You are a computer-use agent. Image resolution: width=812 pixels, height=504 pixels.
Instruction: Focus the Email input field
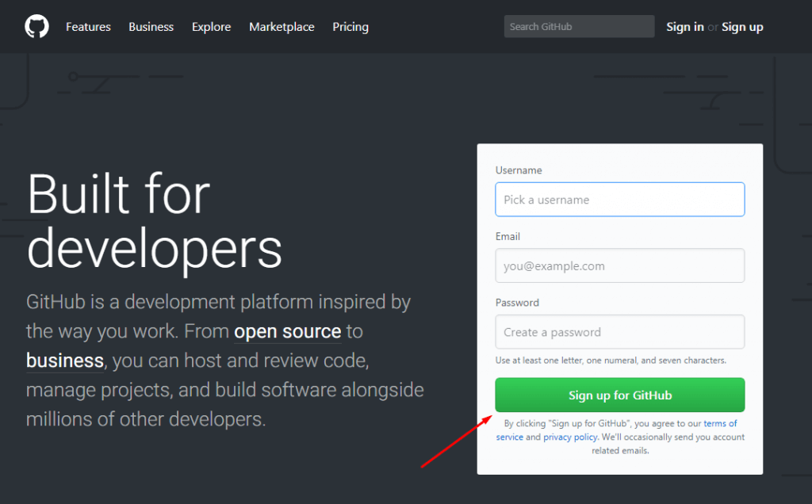point(619,265)
